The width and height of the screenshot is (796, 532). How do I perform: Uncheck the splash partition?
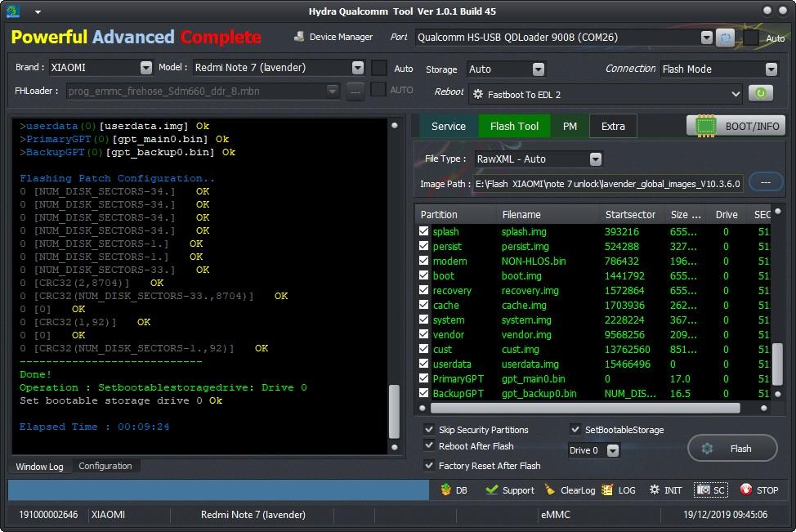click(424, 231)
